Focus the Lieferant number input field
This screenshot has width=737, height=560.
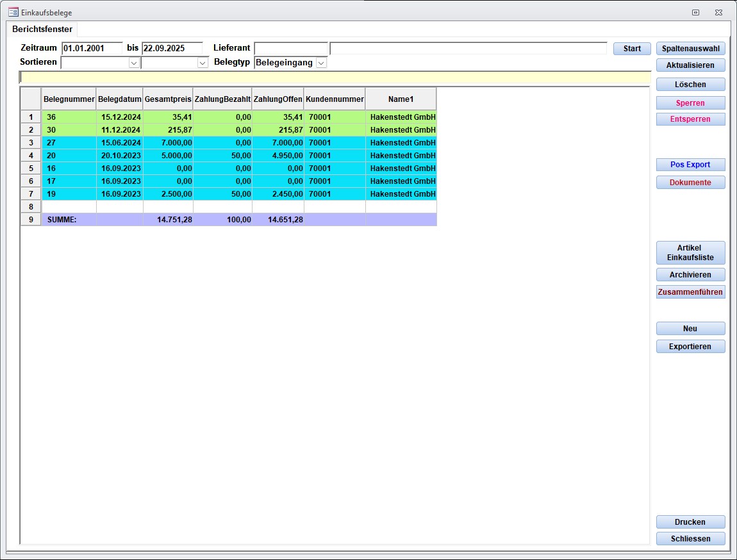[290, 48]
